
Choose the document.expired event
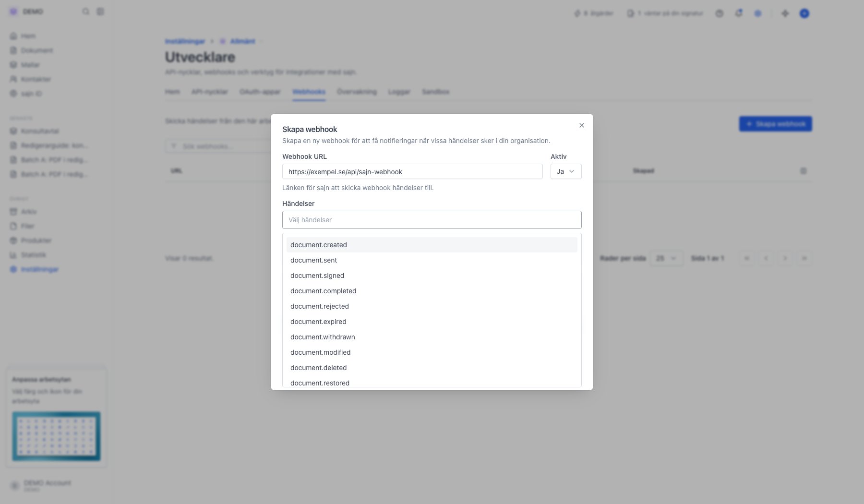tap(432, 322)
